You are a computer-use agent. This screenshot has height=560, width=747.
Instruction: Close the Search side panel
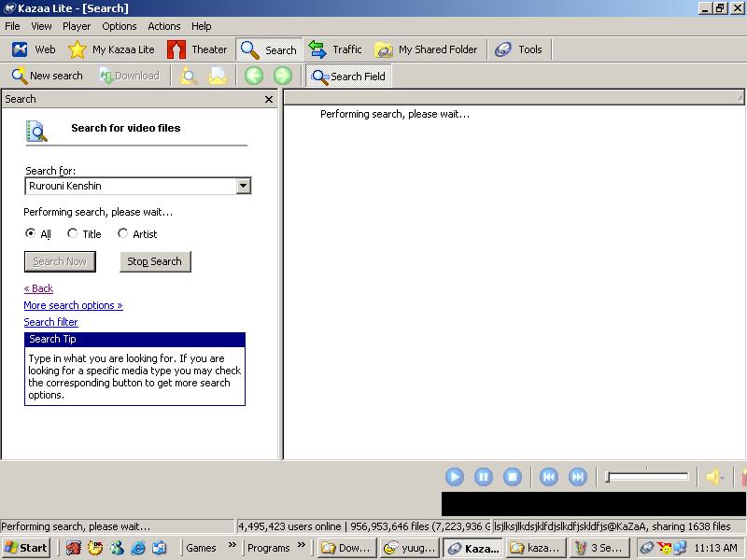[x=269, y=99]
